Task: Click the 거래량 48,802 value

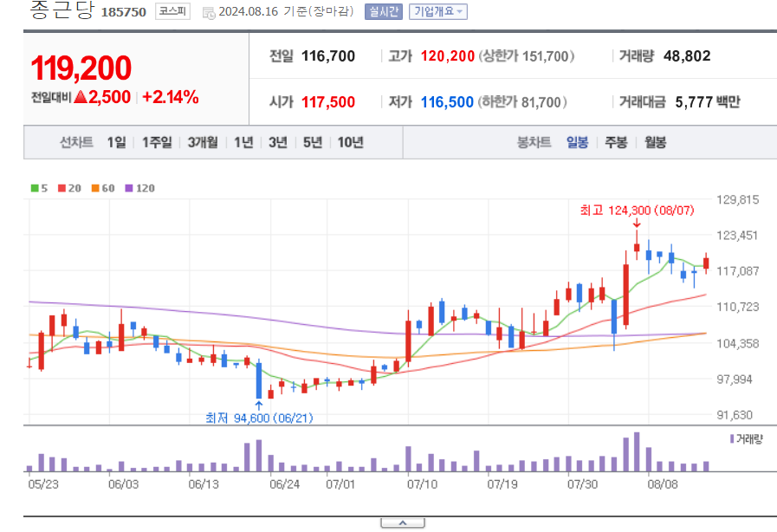Action: click(x=687, y=56)
